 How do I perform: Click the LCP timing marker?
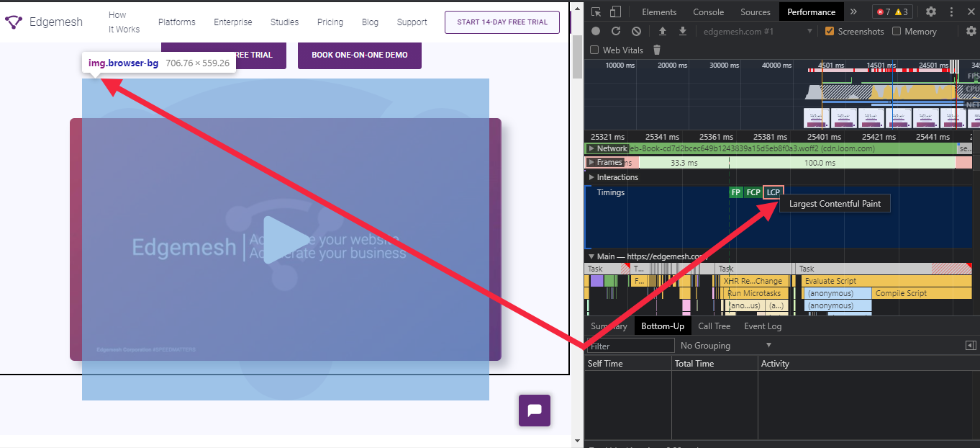(x=773, y=192)
